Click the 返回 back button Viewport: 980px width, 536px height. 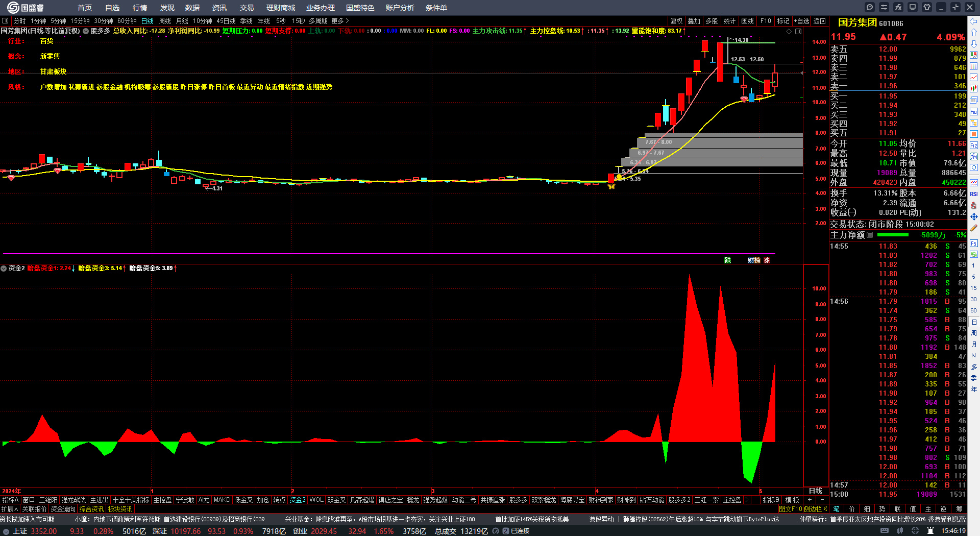coord(820,21)
